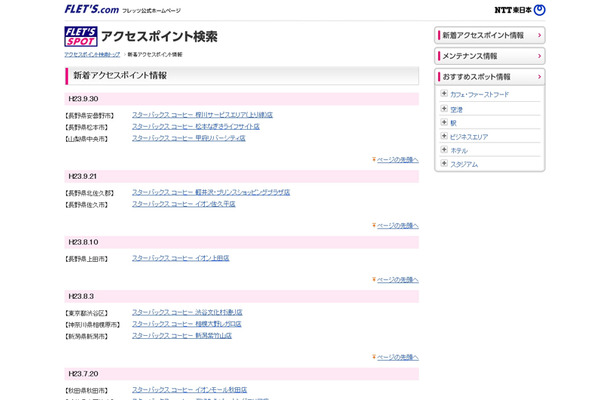
Task: Open the イオン上田店 Starbucks link
Action: coord(181,258)
